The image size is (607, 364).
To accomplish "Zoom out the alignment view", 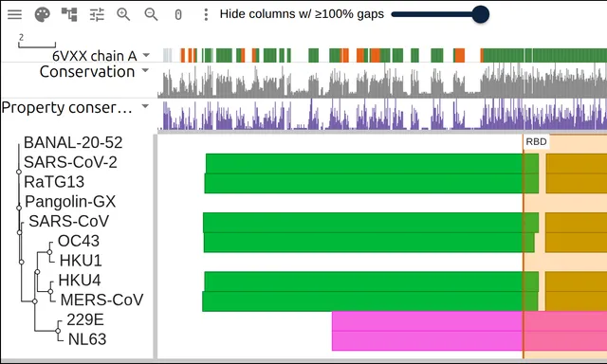I will pyautogui.click(x=151, y=15).
